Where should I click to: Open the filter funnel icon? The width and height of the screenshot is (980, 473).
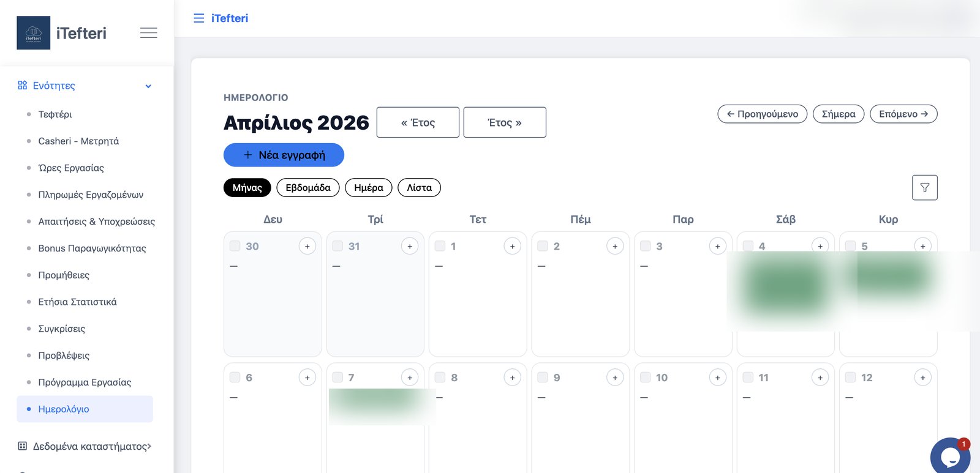coord(924,188)
